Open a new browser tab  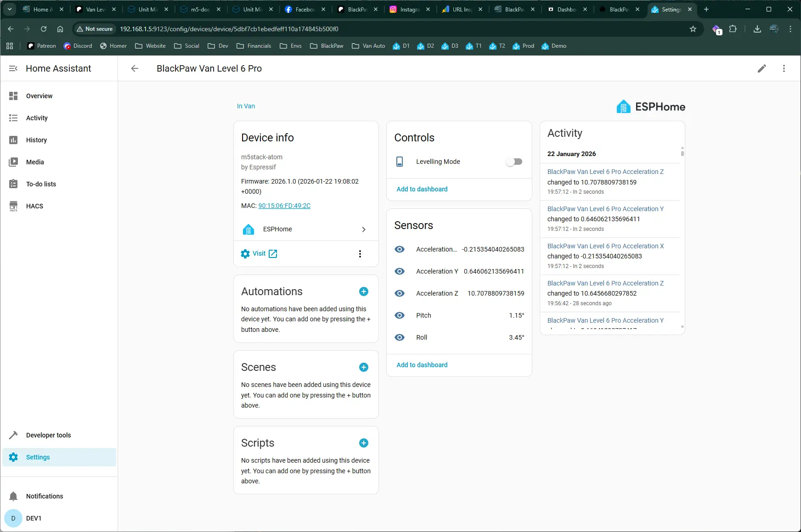click(x=706, y=9)
